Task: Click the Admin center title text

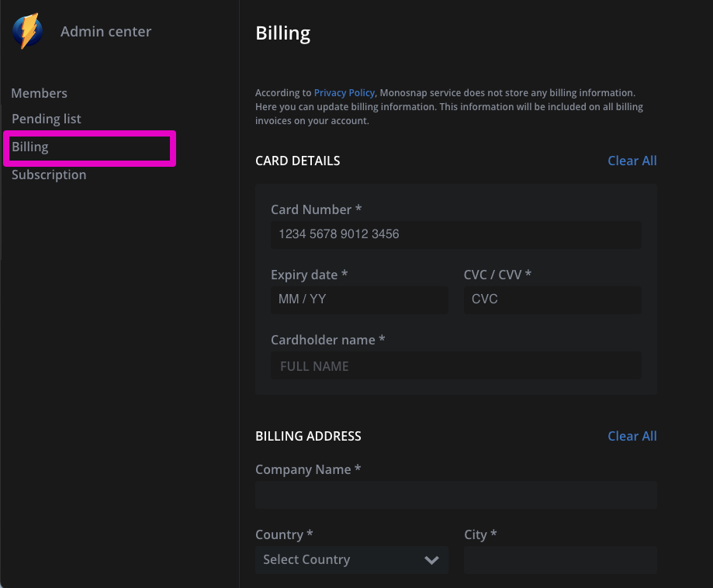Action: pyautogui.click(x=106, y=32)
